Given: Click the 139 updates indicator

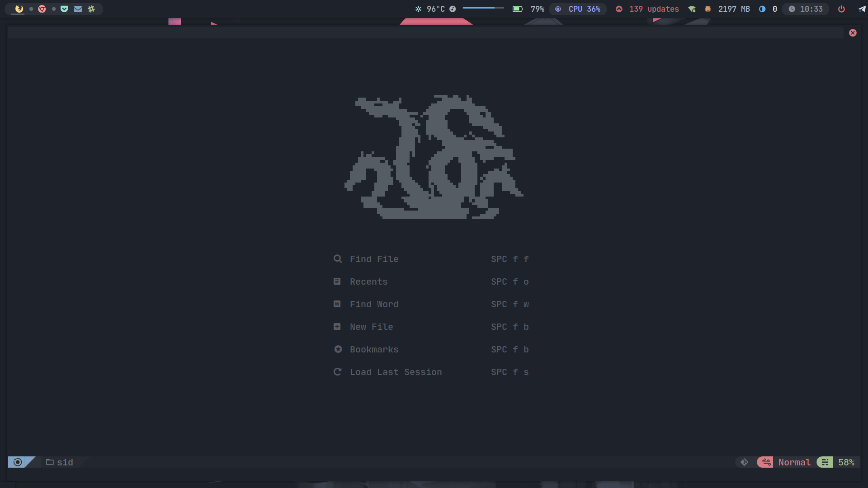Looking at the screenshot, I should coord(653,9).
